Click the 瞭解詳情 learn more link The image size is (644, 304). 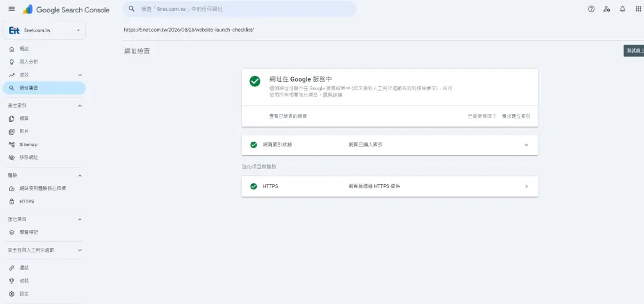pos(332,95)
